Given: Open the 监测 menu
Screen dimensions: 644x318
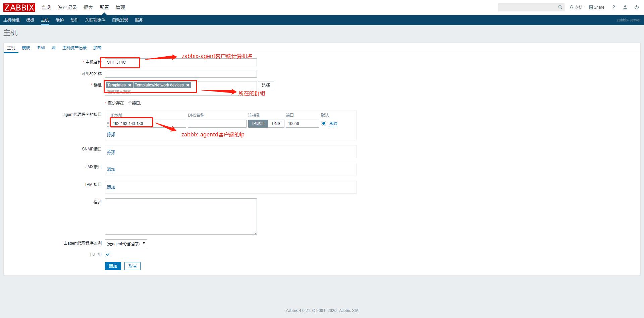Looking at the screenshot, I should pos(47,7).
